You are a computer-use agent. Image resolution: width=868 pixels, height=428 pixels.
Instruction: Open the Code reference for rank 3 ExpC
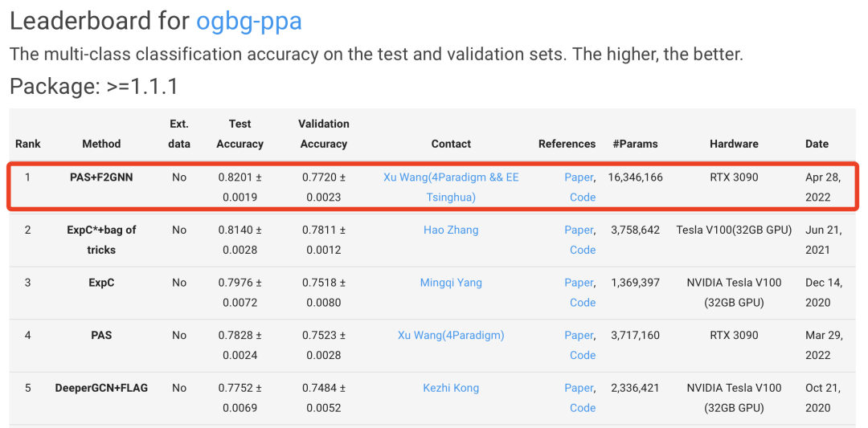[583, 303]
